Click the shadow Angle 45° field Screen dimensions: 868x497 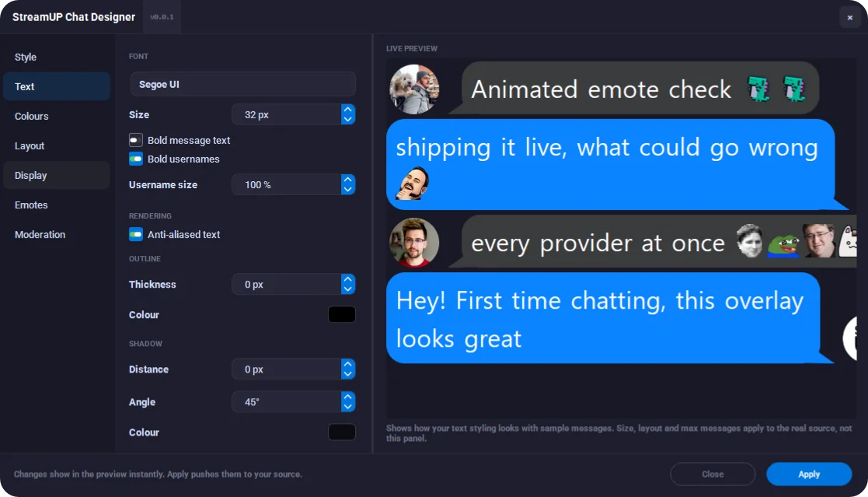(287, 401)
